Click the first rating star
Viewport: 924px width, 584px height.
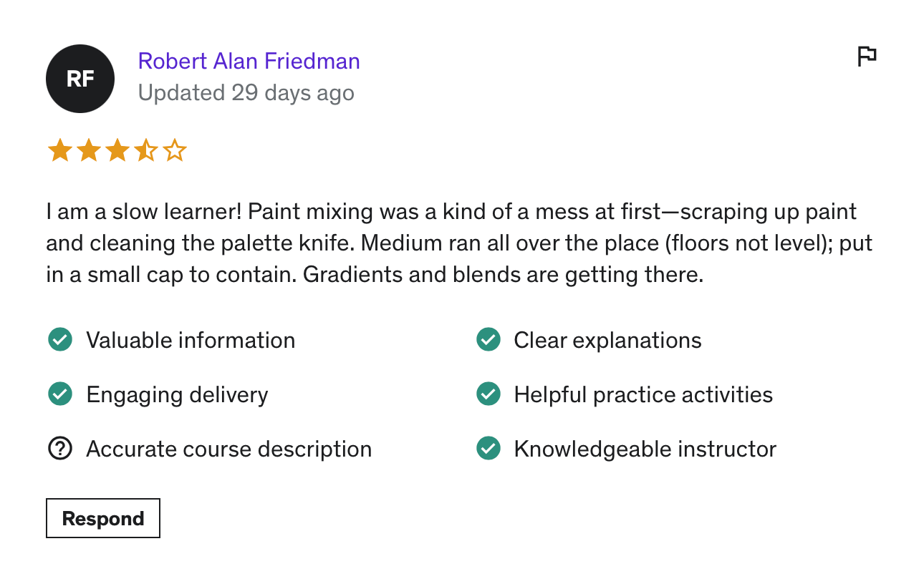point(59,151)
